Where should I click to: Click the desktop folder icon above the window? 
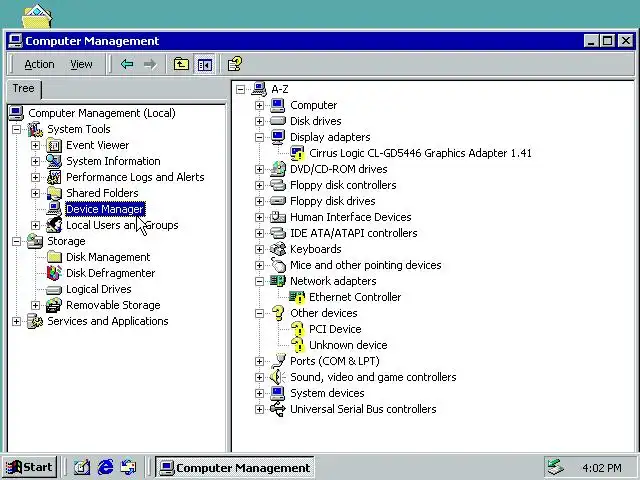(37, 16)
